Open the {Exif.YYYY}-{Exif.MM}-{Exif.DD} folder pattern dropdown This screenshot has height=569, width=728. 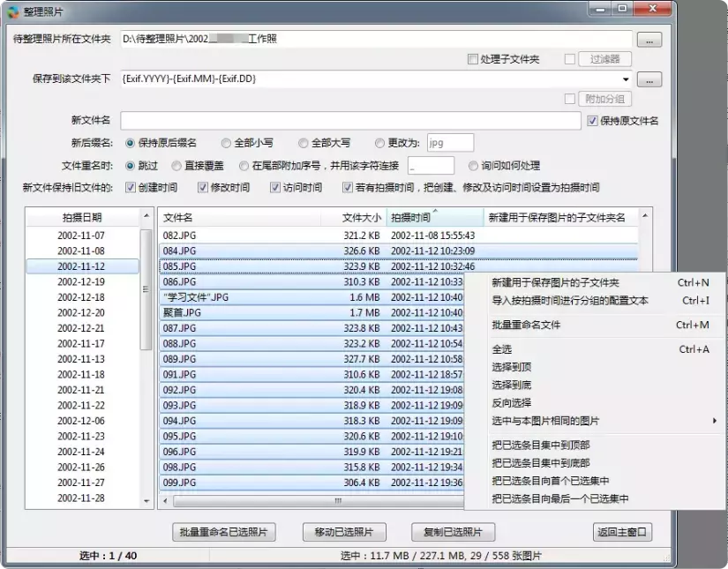[x=625, y=78]
